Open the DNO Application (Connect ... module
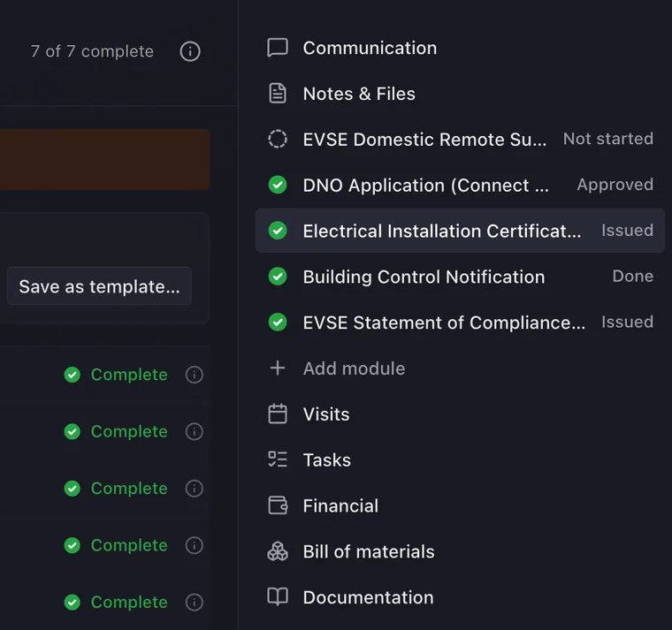Image resolution: width=672 pixels, height=630 pixels. point(460,185)
